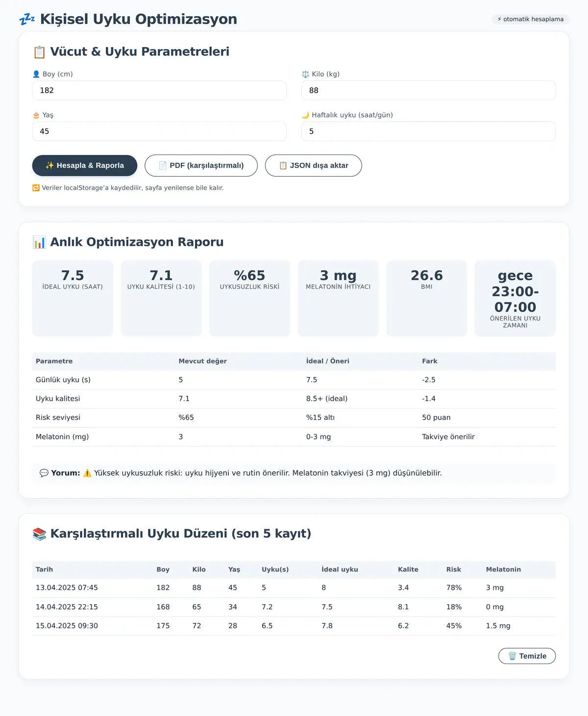This screenshot has width=588, height=716.
Task: Click the Mevcut değer column header
Action: click(x=202, y=361)
